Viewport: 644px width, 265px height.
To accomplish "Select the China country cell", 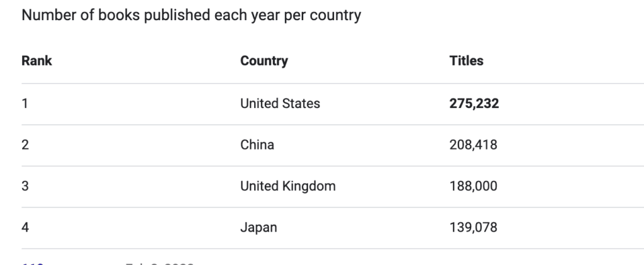I will point(257,145).
